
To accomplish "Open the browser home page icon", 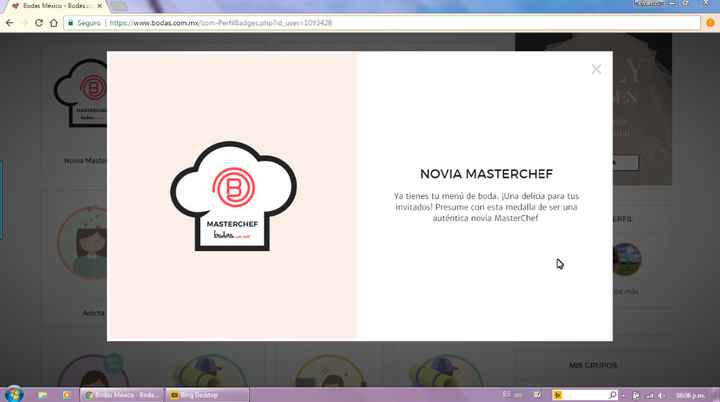I will (53, 22).
